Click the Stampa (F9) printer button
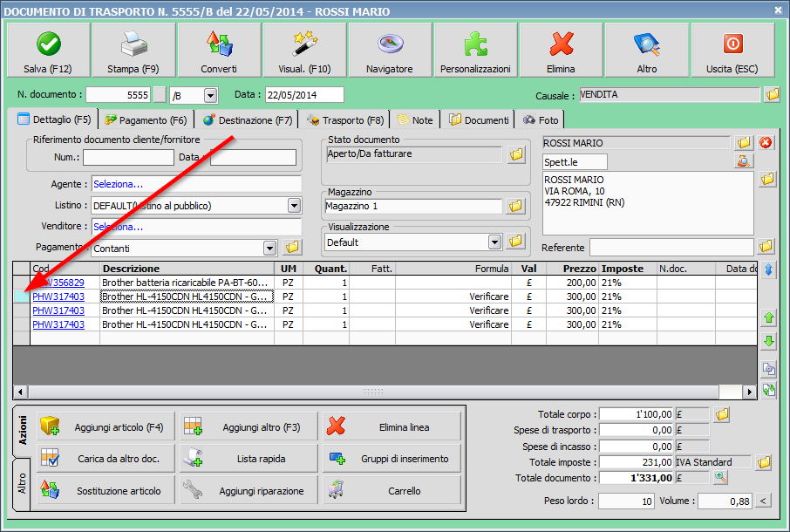The width and height of the screenshot is (790, 532). (x=133, y=50)
